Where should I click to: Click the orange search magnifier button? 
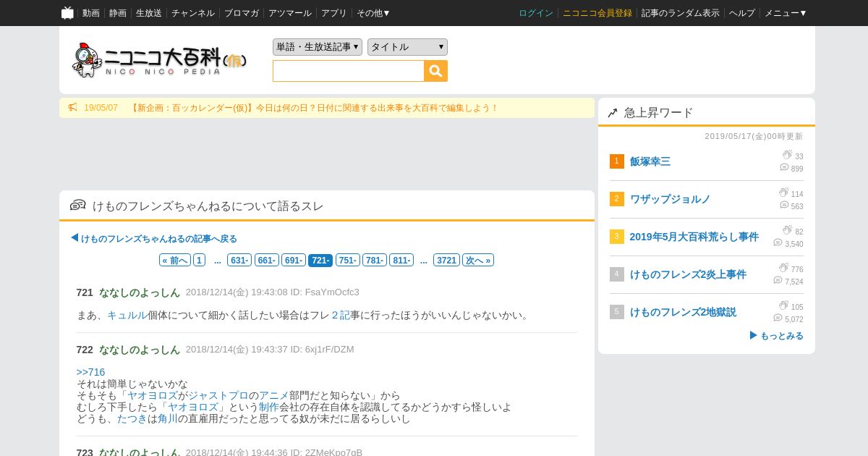click(x=436, y=71)
